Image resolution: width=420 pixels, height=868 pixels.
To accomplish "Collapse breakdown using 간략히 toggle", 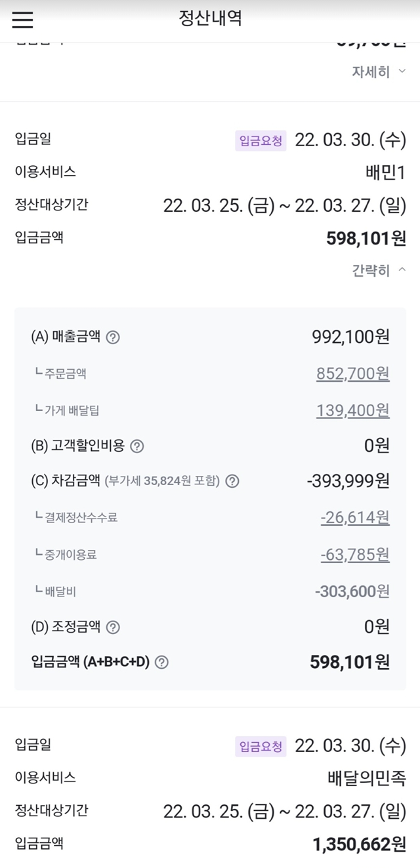I will pyautogui.click(x=379, y=271).
